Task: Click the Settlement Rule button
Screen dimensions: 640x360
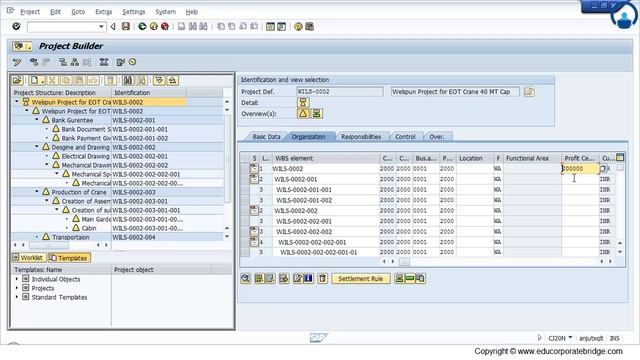Action: tap(360, 279)
